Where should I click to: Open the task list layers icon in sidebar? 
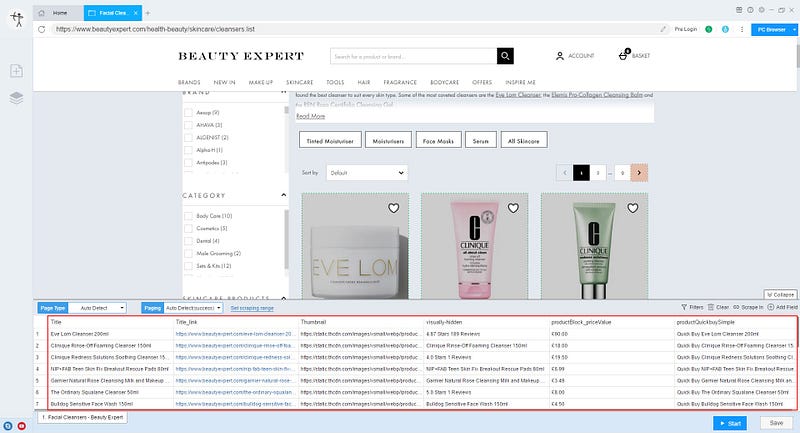click(16, 97)
